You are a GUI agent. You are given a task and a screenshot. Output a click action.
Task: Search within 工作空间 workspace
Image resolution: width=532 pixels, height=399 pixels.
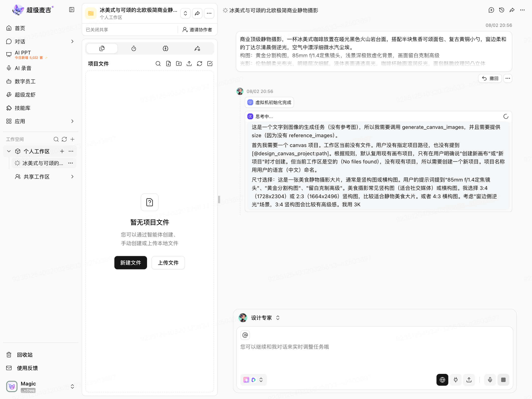(x=56, y=139)
